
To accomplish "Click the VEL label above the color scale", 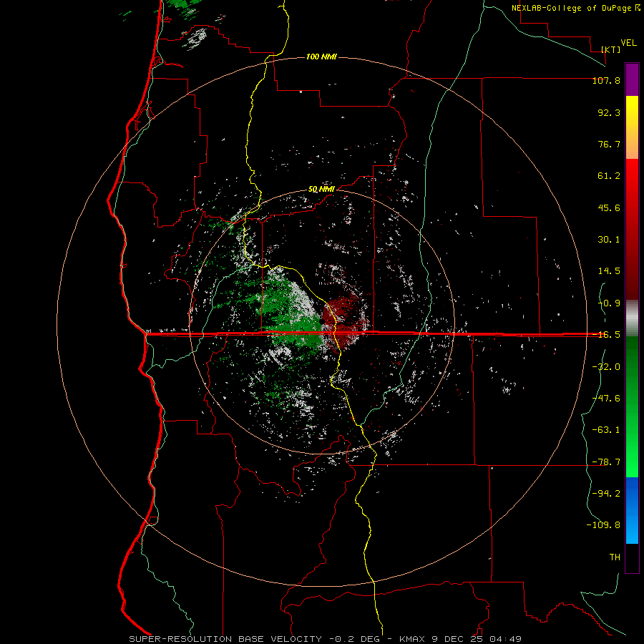I will coord(628,43).
